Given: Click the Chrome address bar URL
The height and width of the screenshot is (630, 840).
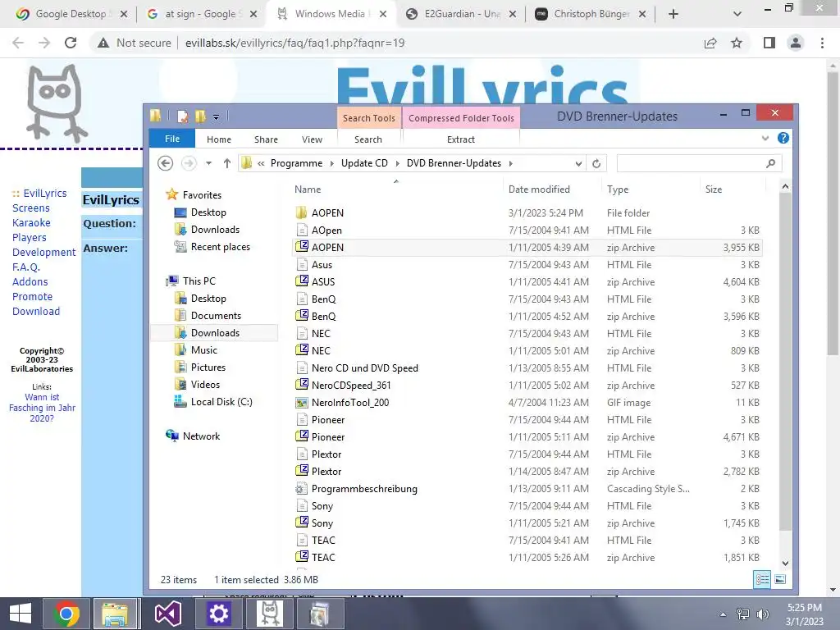Looking at the screenshot, I should 294,43.
